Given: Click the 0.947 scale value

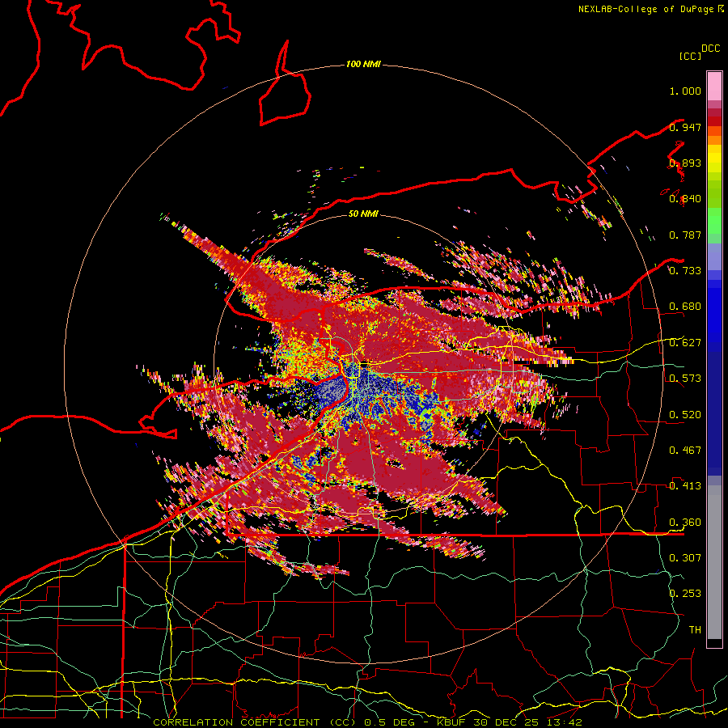Looking at the screenshot, I should pos(685,127).
